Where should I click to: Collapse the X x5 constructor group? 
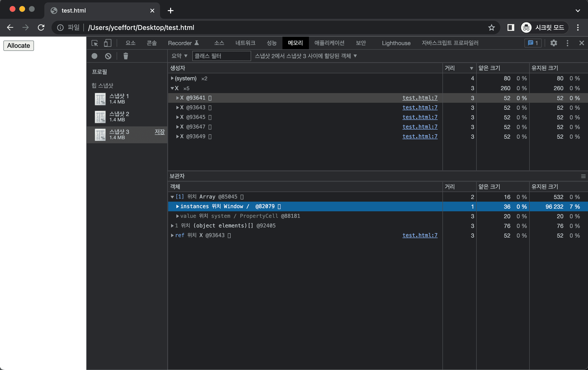173,88
